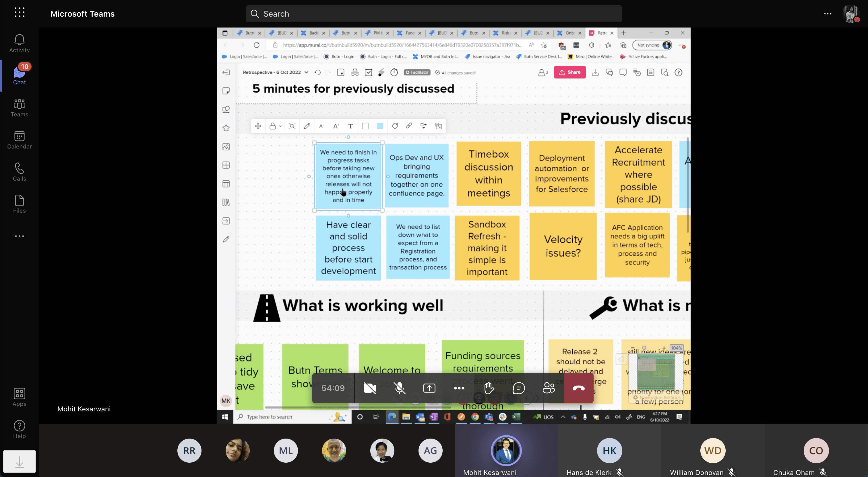Toggle the camera on
This screenshot has width=868, height=477.
[x=370, y=388]
